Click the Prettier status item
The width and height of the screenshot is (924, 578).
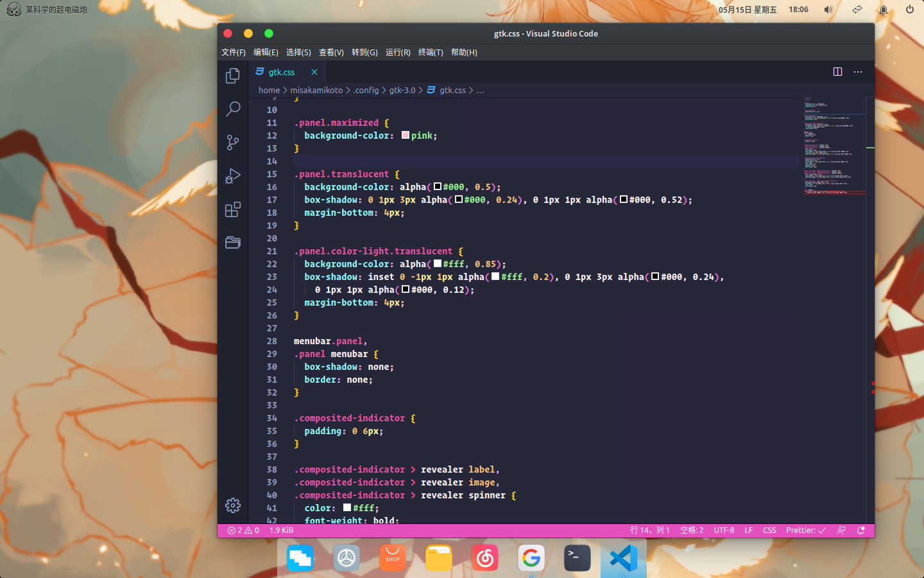pos(806,530)
